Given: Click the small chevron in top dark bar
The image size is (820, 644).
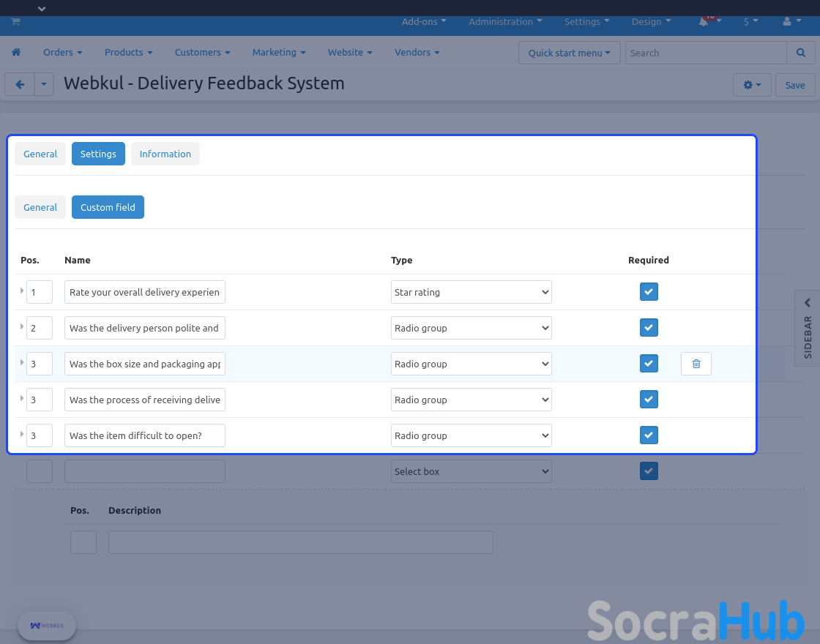Looking at the screenshot, I should pos(42,8).
